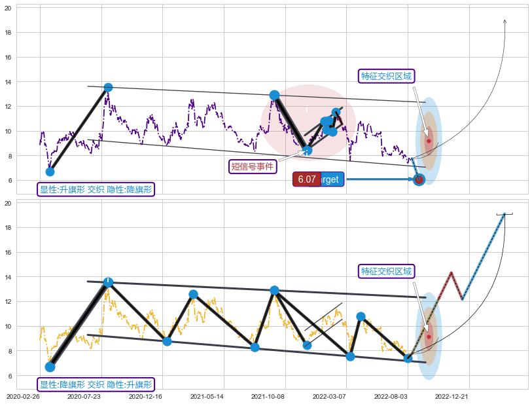Image resolution: width=532 pixels, height=404 pixels.
Task: Click the red projected peak near 14
Action: (x=451, y=272)
